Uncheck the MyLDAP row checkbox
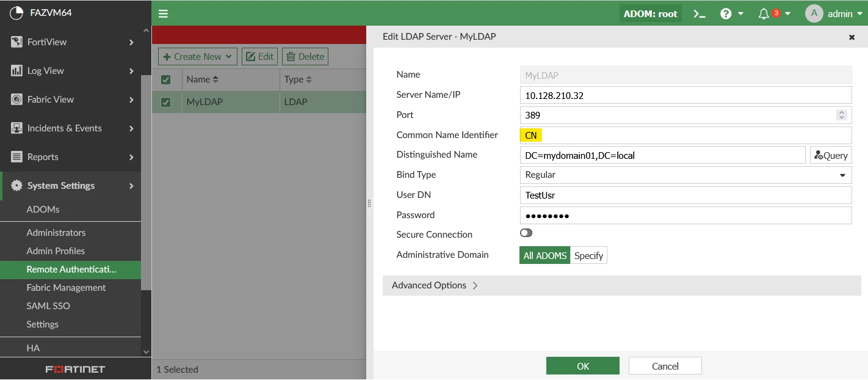 (x=165, y=102)
